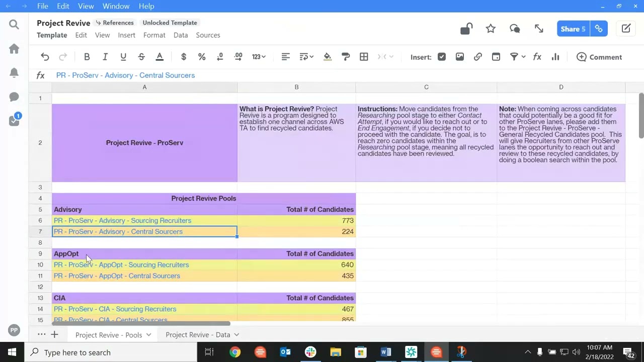Click Unlocked Template label
The height and width of the screenshot is (362, 644).
point(170,23)
